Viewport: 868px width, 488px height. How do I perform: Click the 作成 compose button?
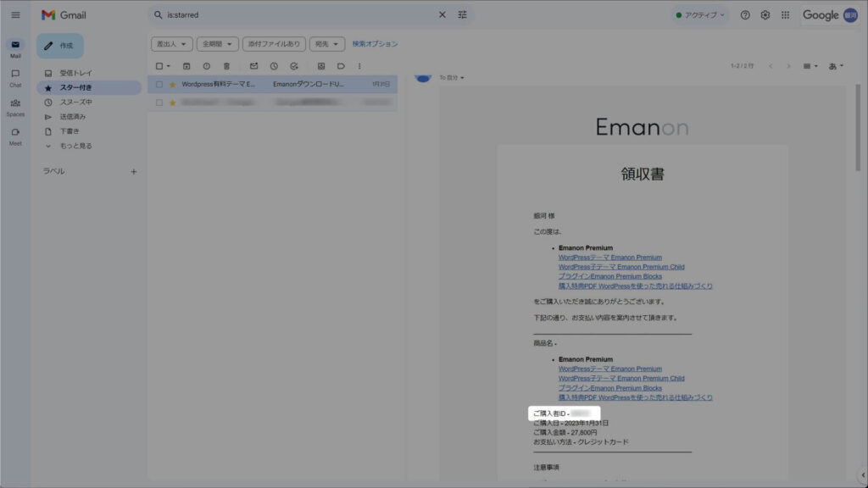click(x=59, y=46)
